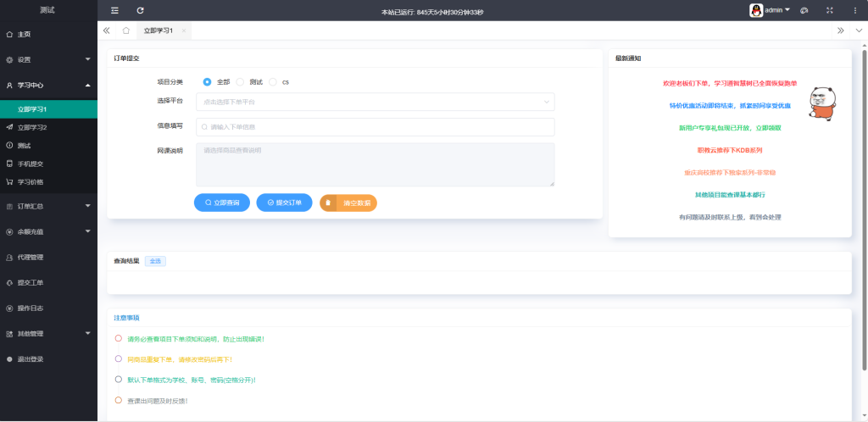Click the page vertical scrollbar

click(x=864, y=212)
